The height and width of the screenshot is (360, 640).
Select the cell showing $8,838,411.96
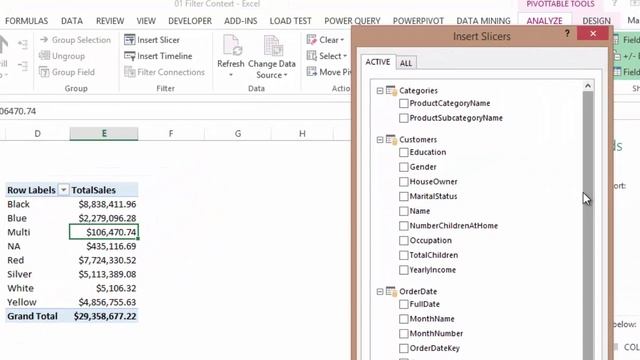(x=104, y=204)
